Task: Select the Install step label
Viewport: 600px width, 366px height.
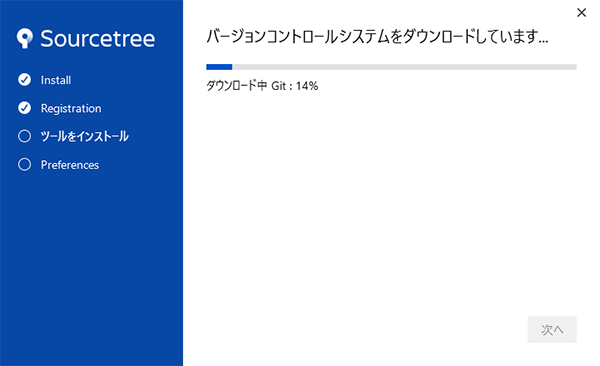Action: pyautogui.click(x=56, y=80)
